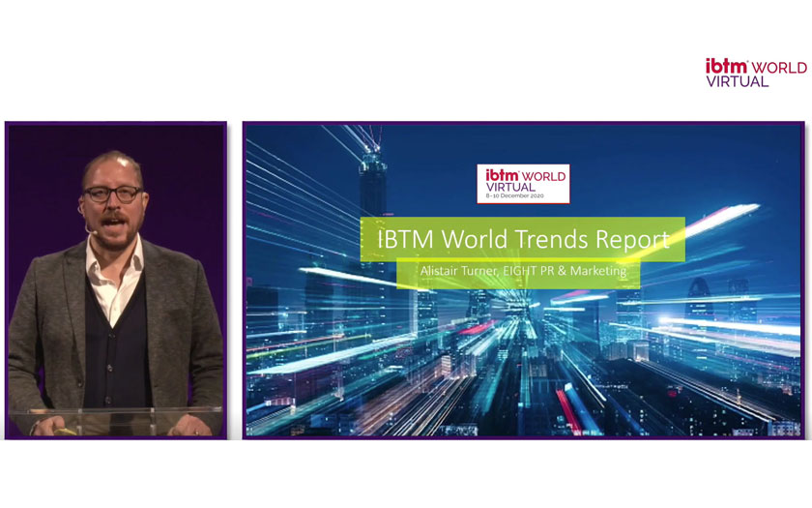Click the ibtm WORLD VIRTUAL logo at top right
Viewport: 812px width, 508px height.
click(x=756, y=74)
